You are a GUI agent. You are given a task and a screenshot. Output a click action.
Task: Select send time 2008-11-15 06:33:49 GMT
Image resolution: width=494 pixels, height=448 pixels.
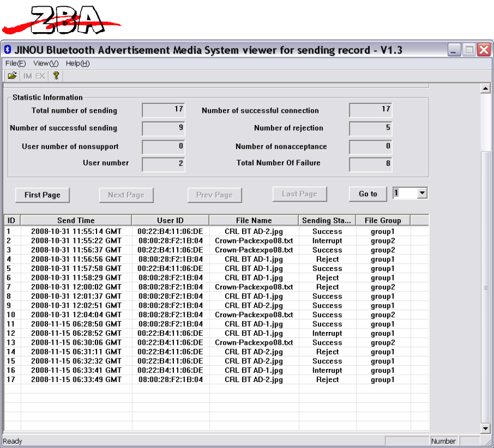(x=76, y=379)
